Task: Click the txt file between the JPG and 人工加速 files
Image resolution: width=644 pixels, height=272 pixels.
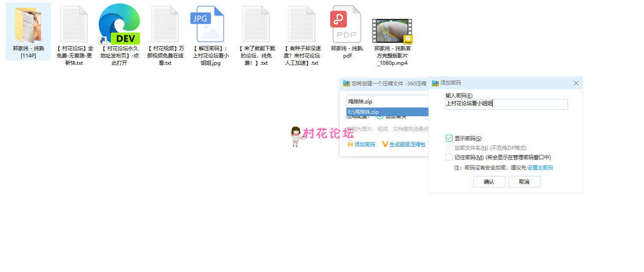Action: [x=255, y=25]
